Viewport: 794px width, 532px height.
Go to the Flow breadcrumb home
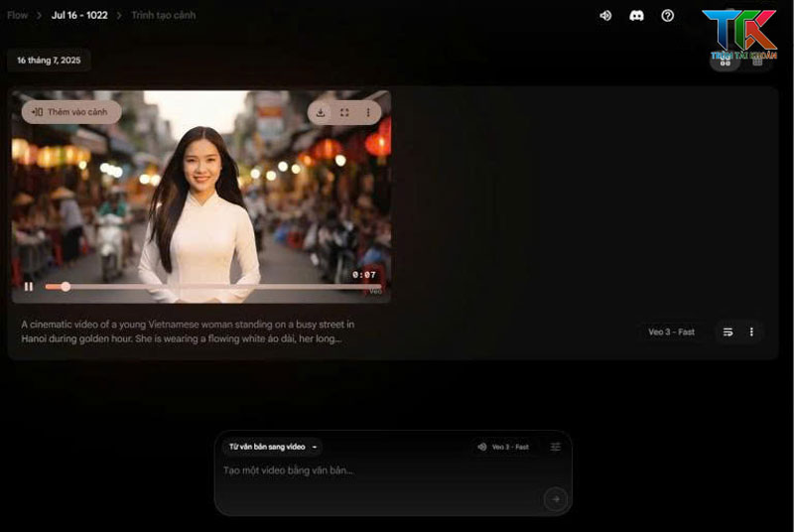(x=17, y=15)
